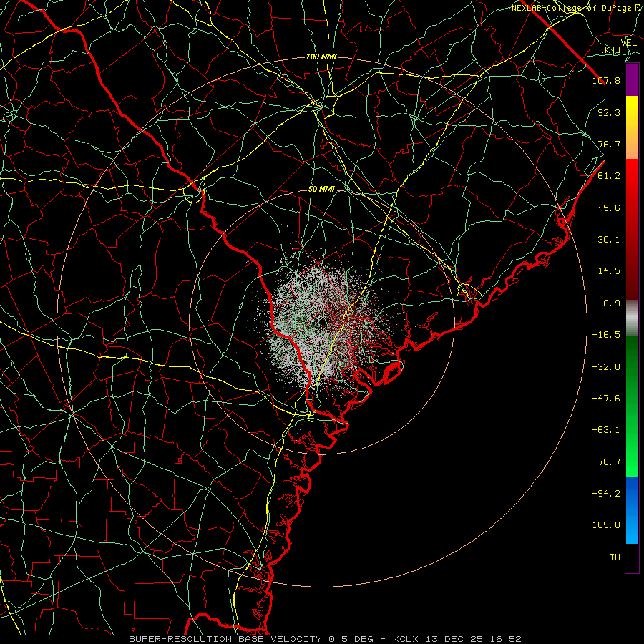
Task: Pick the green segment of the velocity scale
Action: point(632,406)
